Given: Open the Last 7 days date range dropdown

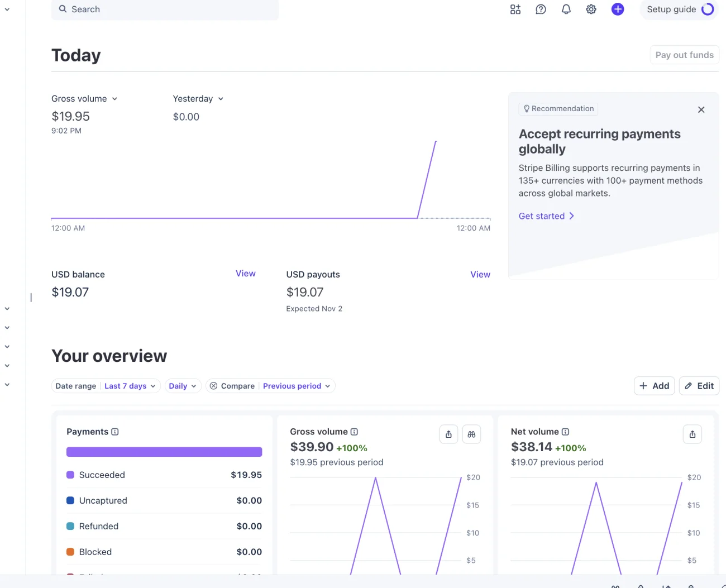Looking at the screenshot, I should 130,386.
